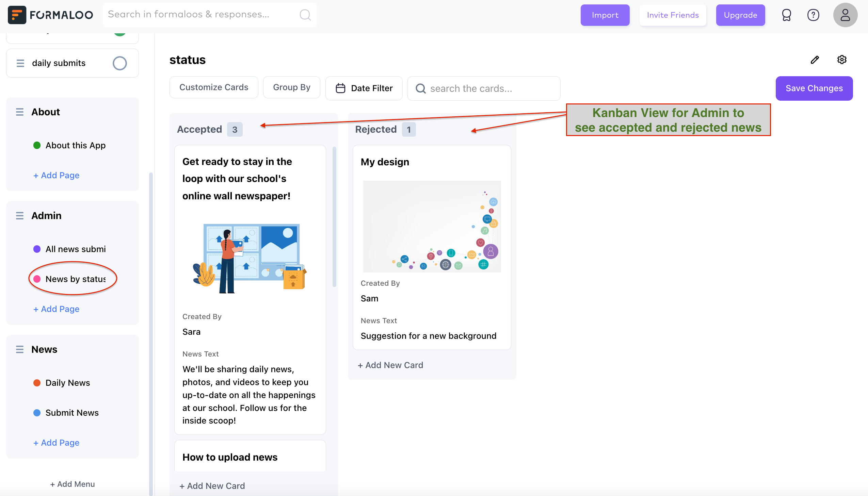Click the help question mark icon

click(813, 15)
